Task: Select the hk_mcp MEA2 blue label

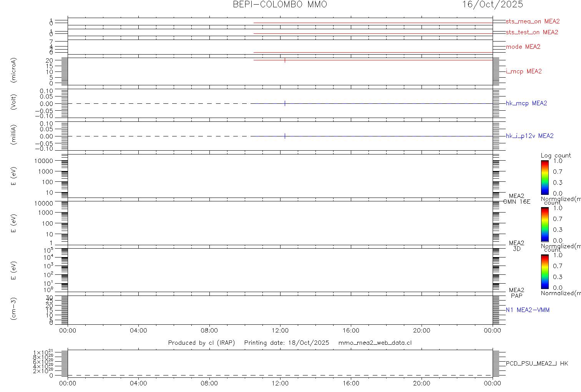Action: coord(526,103)
